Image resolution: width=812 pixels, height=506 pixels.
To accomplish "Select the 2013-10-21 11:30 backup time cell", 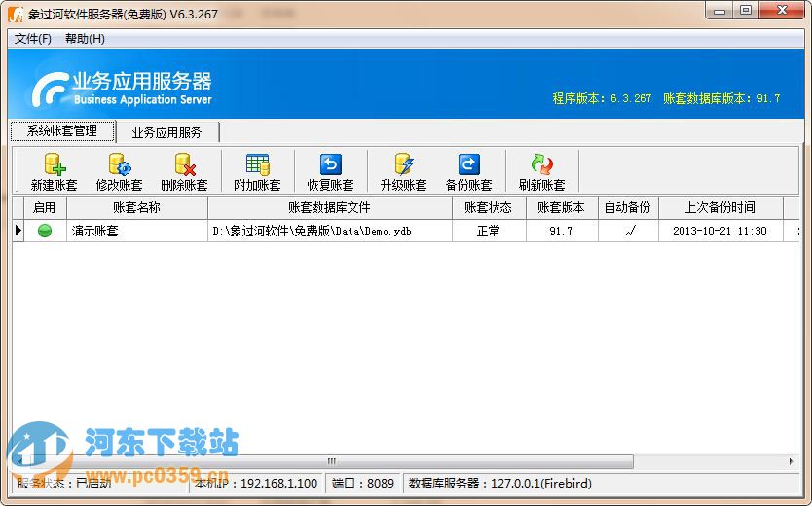I will click(720, 231).
